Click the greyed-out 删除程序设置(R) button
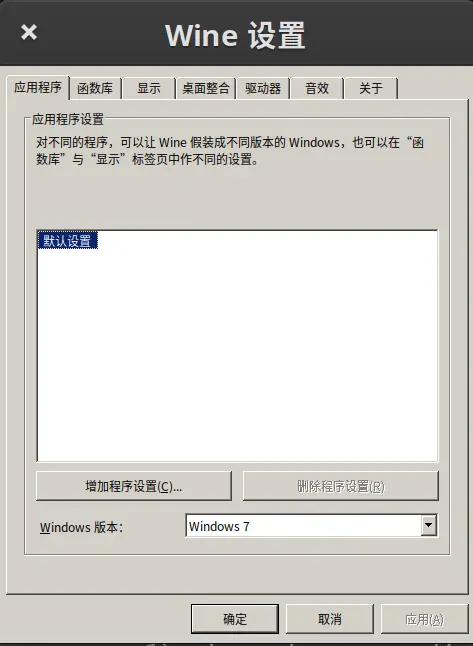The height and width of the screenshot is (646, 473). point(341,486)
